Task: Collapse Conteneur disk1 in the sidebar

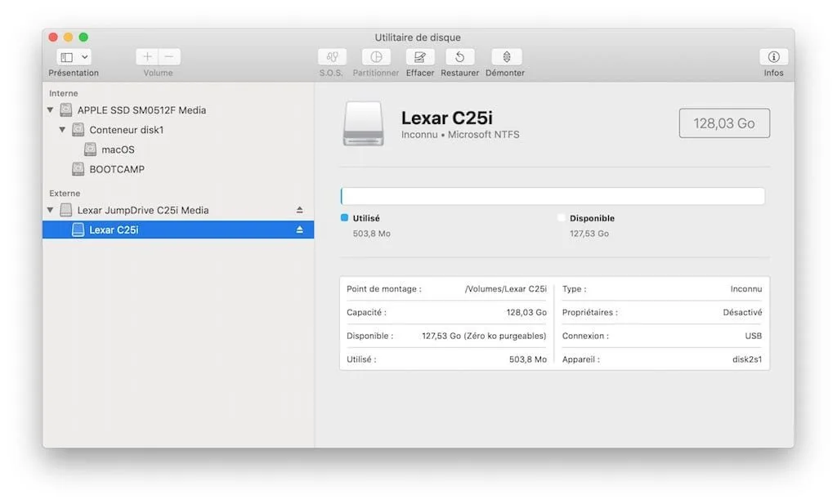Action: (63, 129)
